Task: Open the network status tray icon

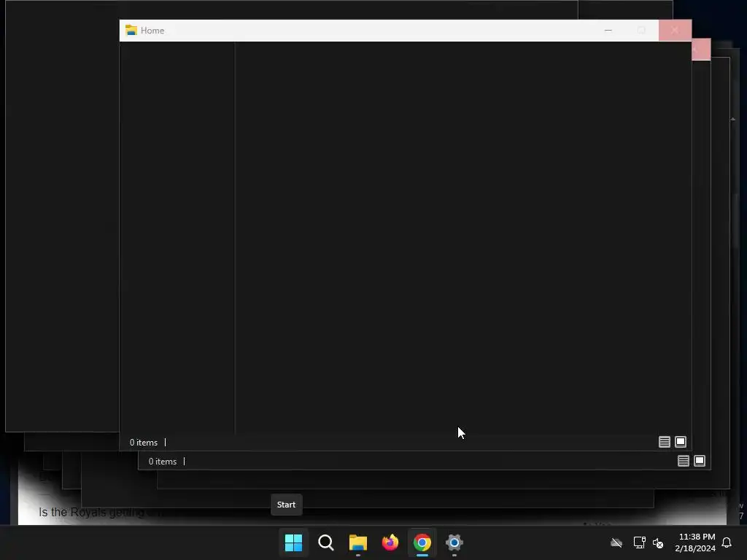Action: 639,542
